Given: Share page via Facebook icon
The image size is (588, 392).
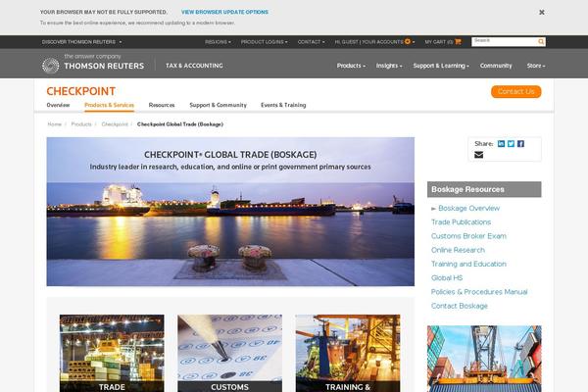Looking at the screenshot, I should 520,144.
